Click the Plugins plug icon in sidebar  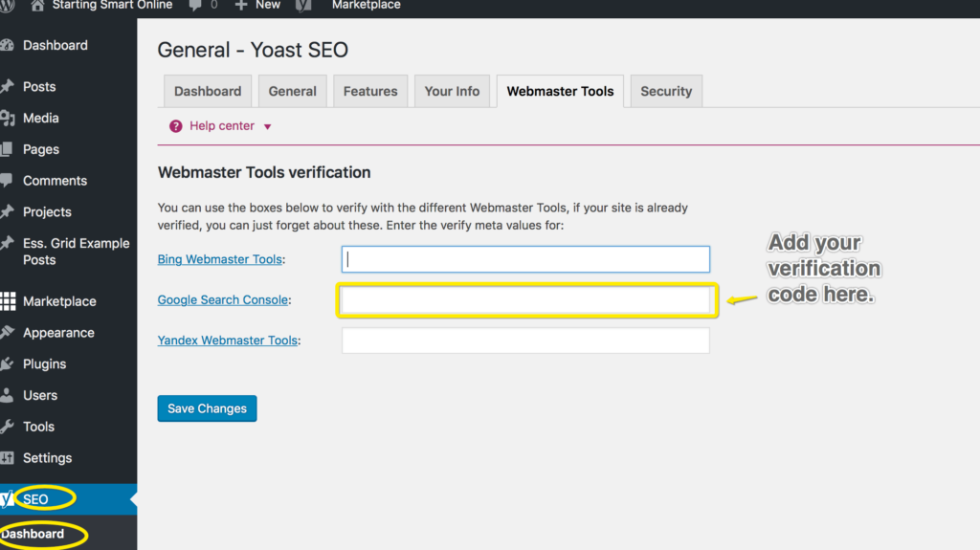tap(7, 363)
